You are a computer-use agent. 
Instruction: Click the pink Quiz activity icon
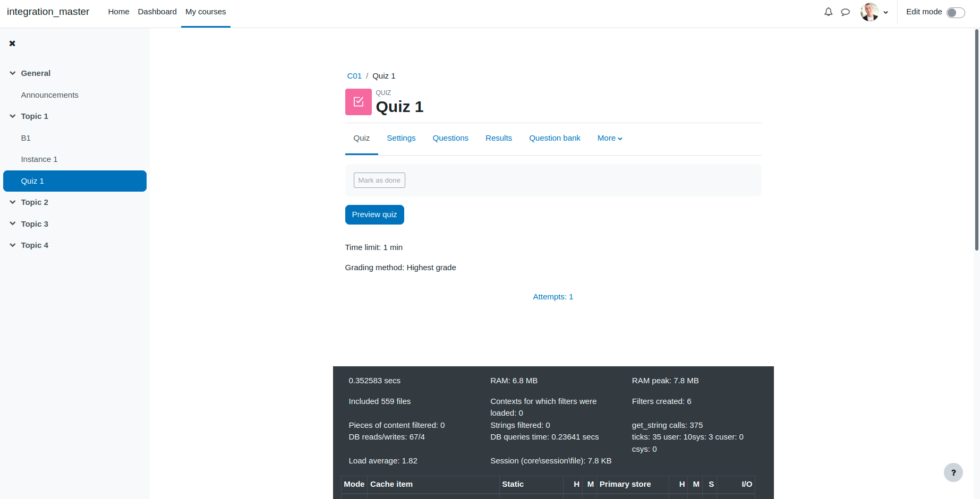pyautogui.click(x=359, y=102)
